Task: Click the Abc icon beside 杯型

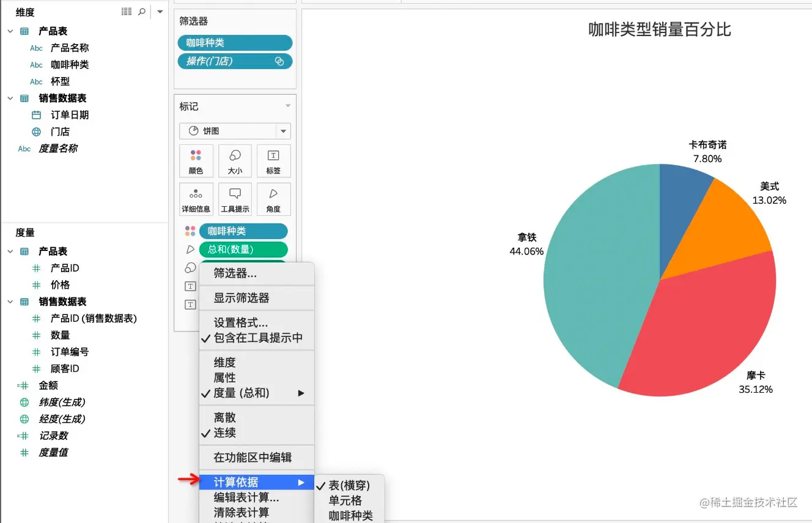Action: [37, 81]
